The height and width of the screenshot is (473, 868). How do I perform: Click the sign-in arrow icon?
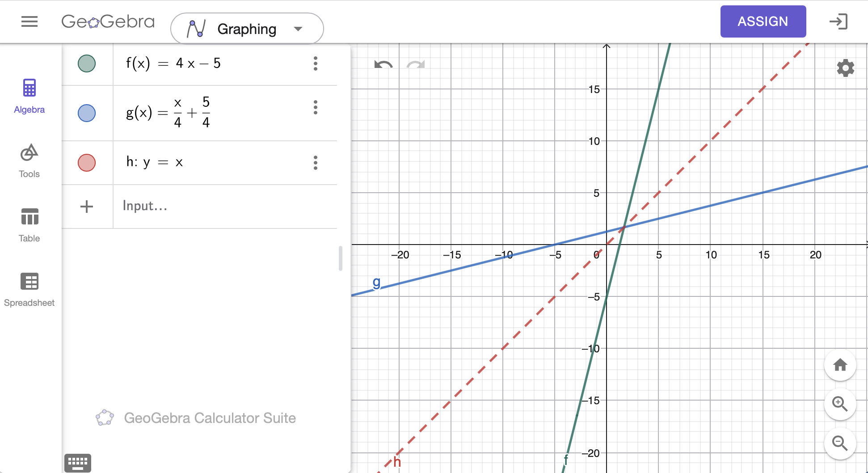838,21
